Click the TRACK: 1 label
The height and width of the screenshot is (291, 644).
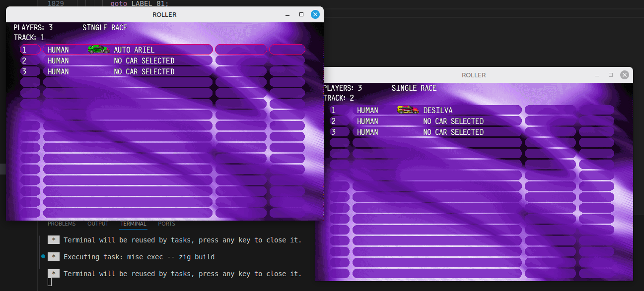coord(29,38)
